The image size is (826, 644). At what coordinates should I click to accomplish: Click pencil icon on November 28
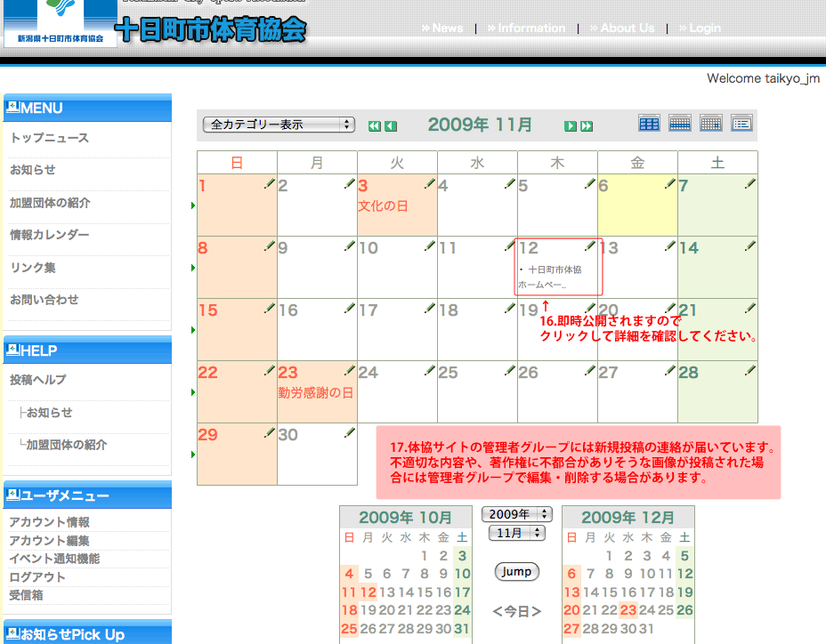tap(750, 370)
